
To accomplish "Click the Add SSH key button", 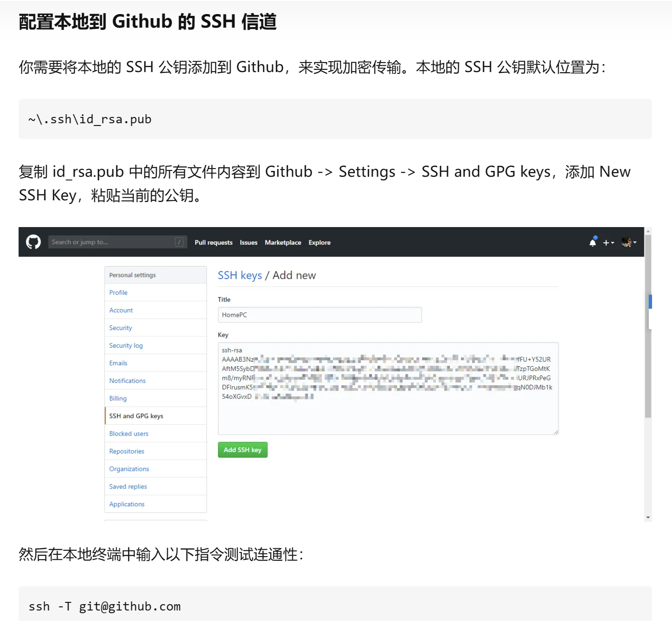I will pyautogui.click(x=242, y=450).
